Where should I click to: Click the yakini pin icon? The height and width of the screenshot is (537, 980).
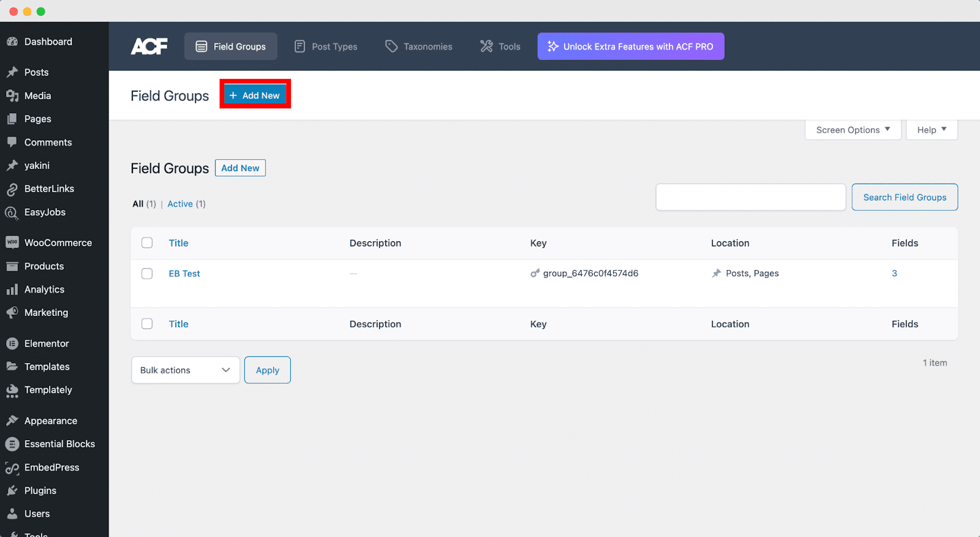[12, 165]
